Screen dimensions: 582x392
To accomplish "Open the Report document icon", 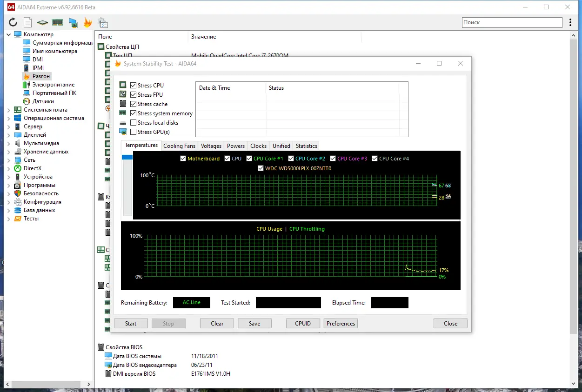I will tap(28, 22).
